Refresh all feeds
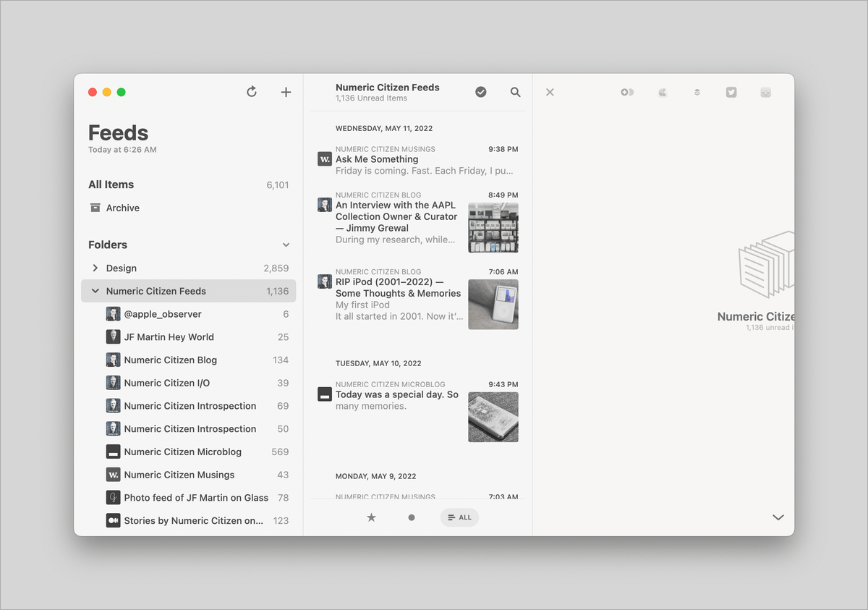The image size is (868, 610). (x=251, y=92)
